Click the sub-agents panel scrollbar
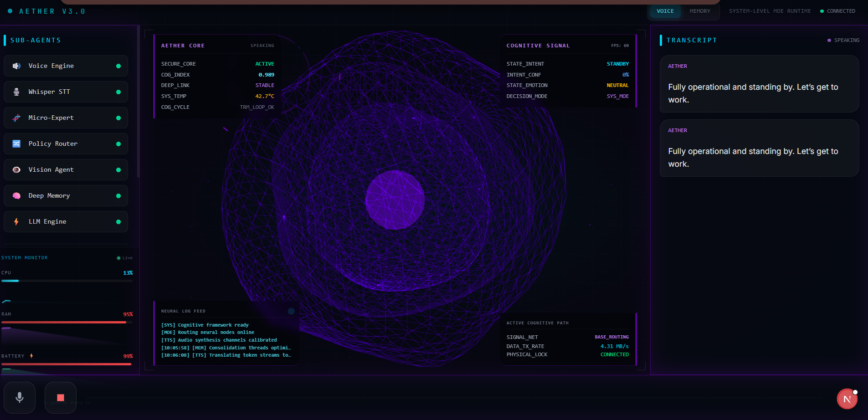The width and height of the screenshot is (868, 420). 138,102
